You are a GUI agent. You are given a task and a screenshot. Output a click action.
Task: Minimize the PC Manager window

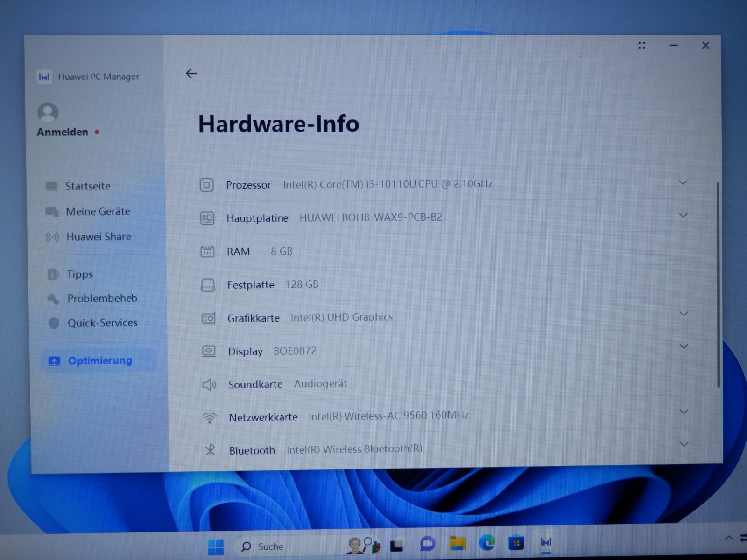coord(674,45)
